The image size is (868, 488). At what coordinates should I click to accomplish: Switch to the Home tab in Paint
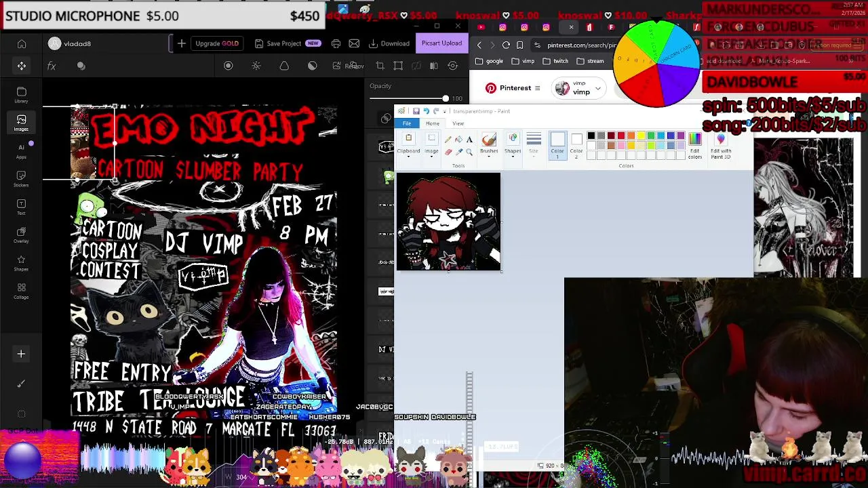tap(433, 123)
